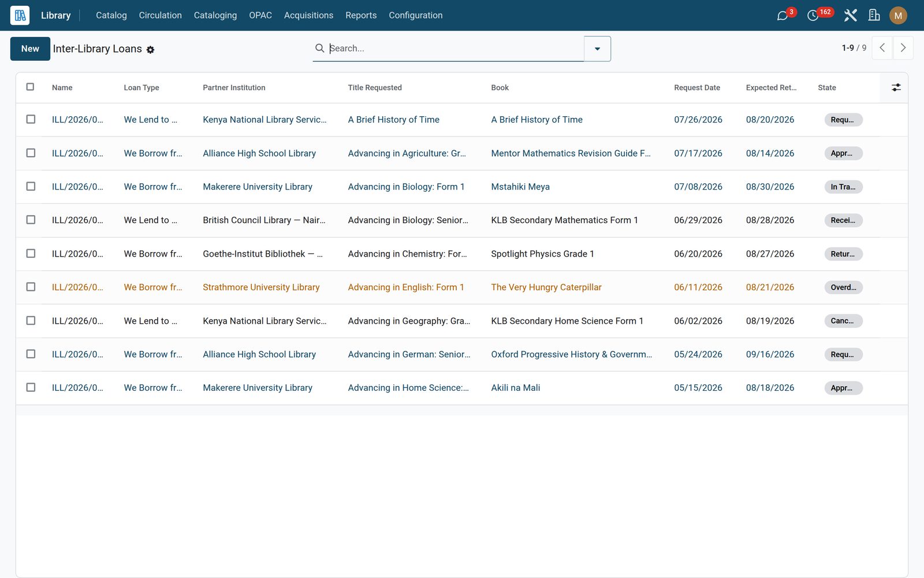
Task: Click KLB Secondary Mathematics Form 1 cell
Action: click(x=564, y=220)
